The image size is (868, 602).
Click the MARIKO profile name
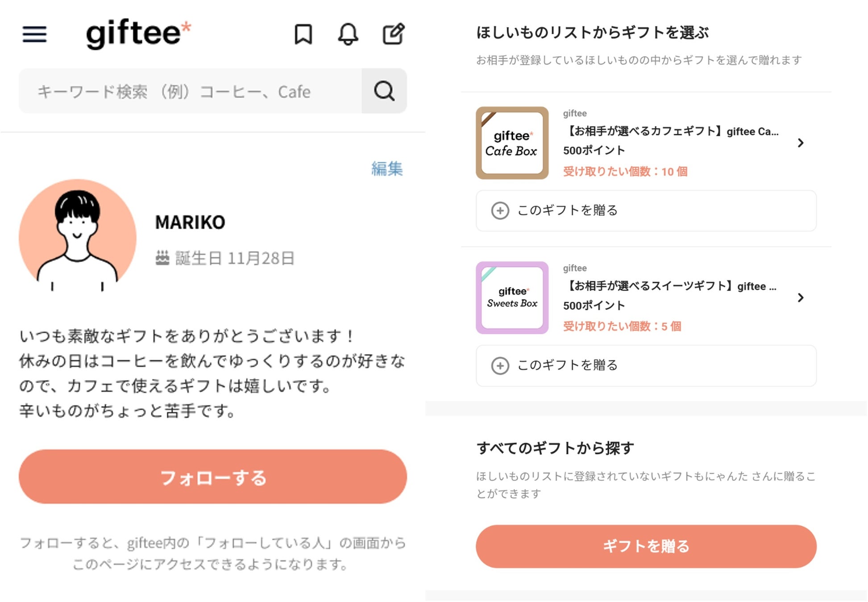pyautogui.click(x=190, y=222)
